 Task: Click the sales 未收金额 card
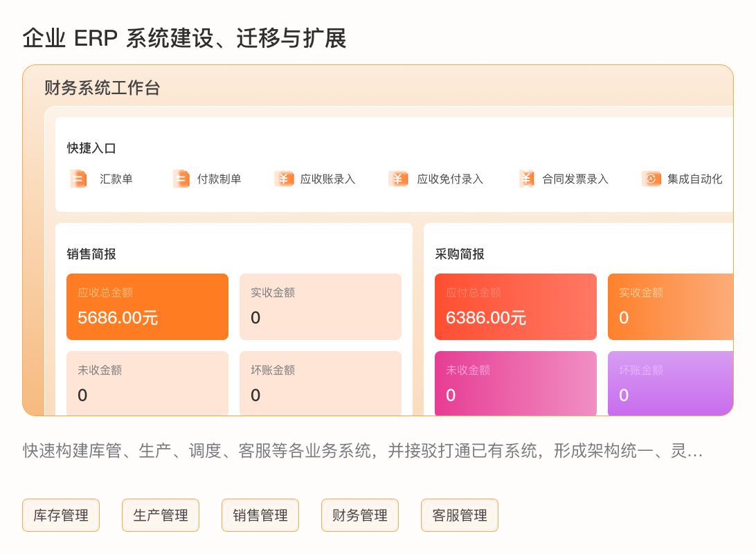[x=147, y=384]
